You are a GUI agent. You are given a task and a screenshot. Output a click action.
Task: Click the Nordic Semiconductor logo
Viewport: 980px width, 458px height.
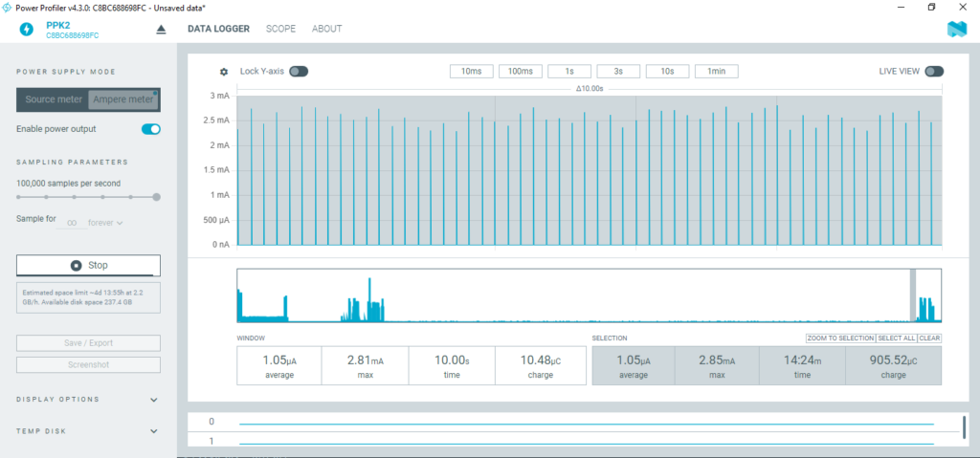(957, 30)
